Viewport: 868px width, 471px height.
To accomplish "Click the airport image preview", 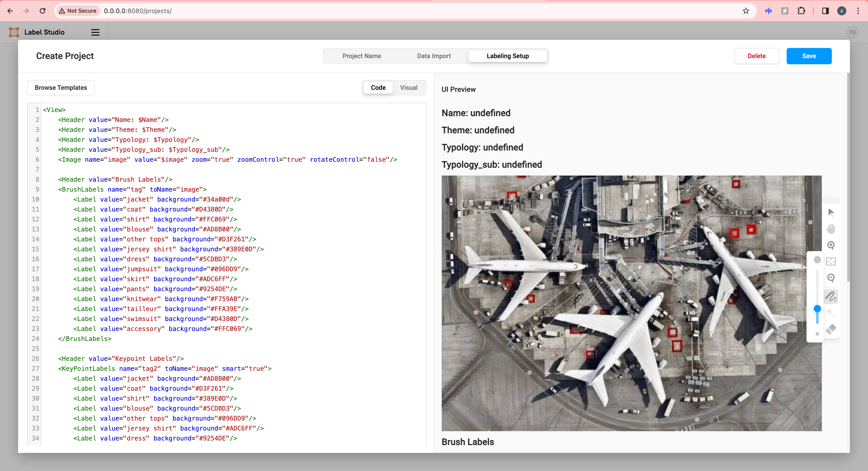I will (x=631, y=303).
